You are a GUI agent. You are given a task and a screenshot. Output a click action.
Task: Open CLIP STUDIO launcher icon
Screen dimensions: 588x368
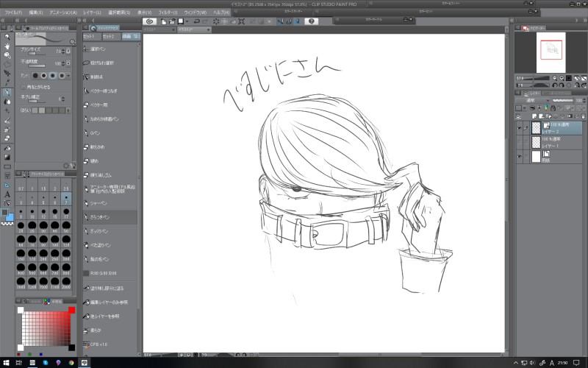149,21
